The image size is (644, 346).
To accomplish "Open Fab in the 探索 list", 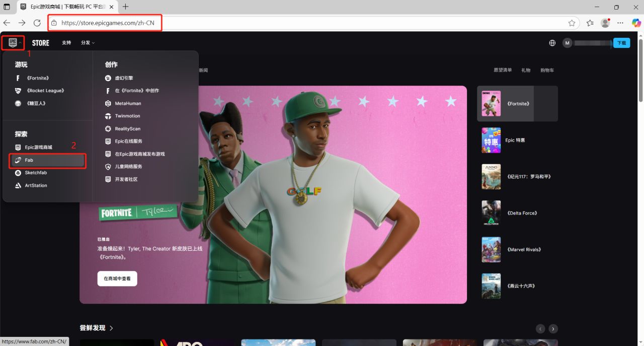I will (x=48, y=160).
